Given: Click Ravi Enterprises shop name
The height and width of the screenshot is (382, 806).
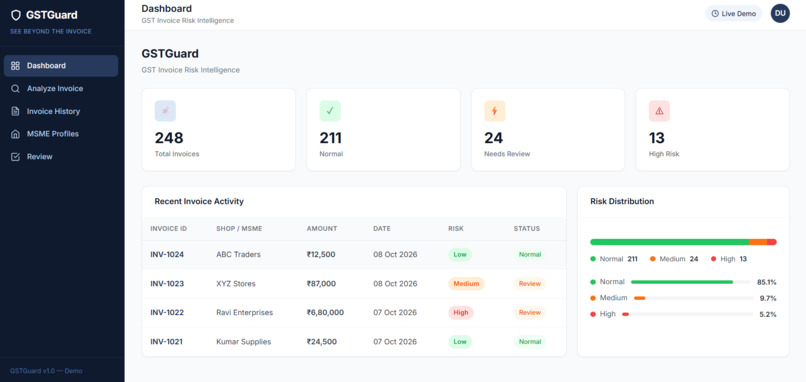Looking at the screenshot, I should [245, 313].
